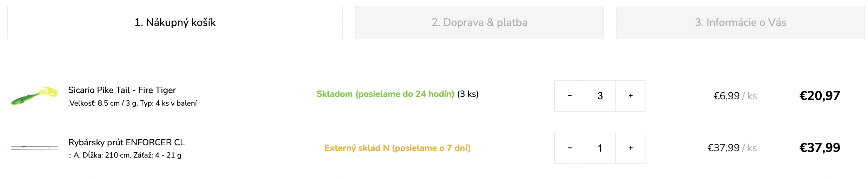Go to "2. Doprava & platba" step
Screen dimensions: 868x179
coord(479,22)
